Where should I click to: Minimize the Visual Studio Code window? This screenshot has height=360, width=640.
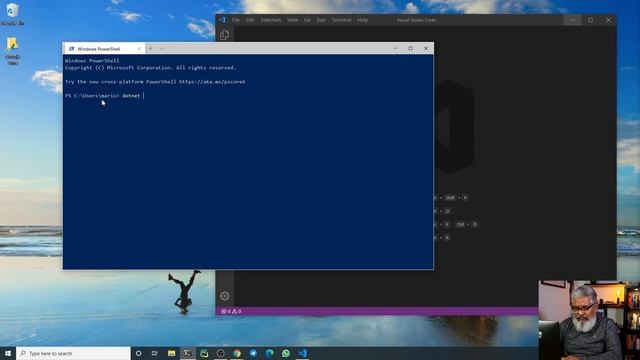pos(573,20)
